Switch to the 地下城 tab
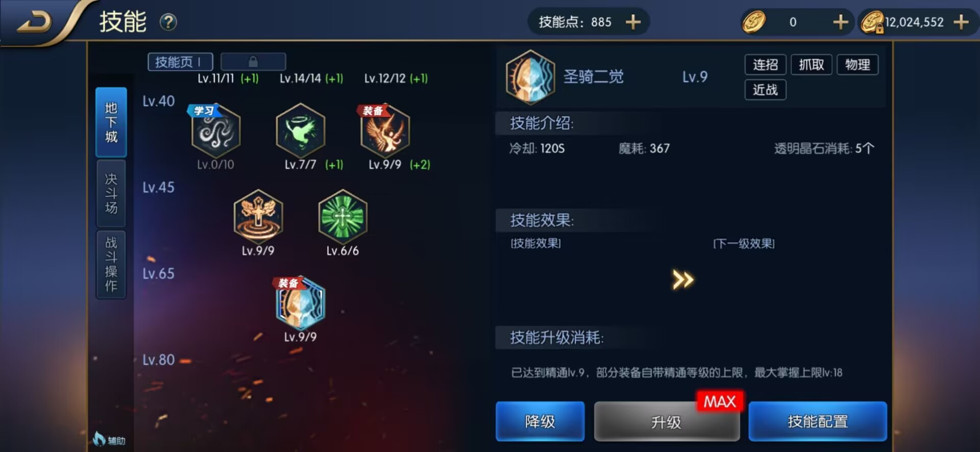The width and height of the screenshot is (980, 452). point(111,122)
